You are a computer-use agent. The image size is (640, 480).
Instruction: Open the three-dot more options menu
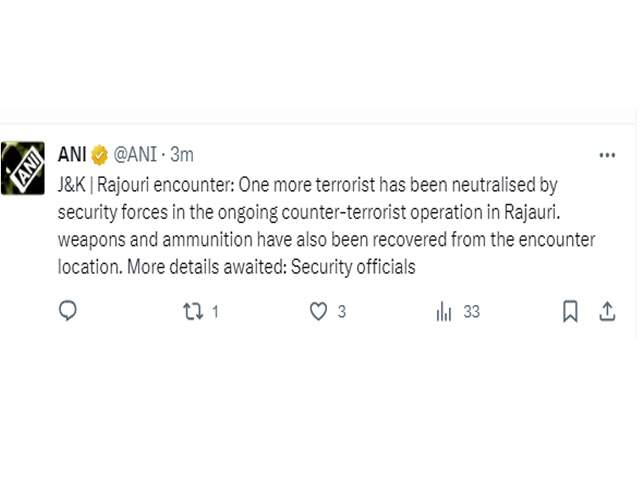pos(607,155)
